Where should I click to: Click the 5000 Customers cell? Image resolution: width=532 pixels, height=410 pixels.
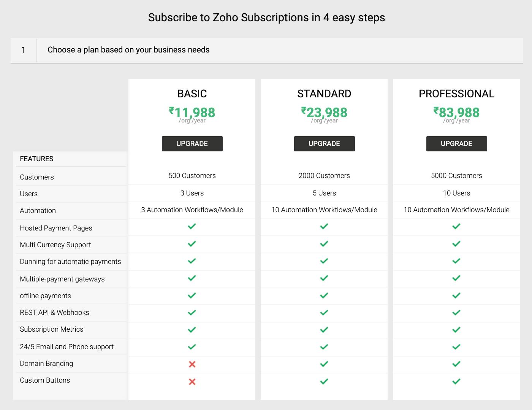pos(456,176)
